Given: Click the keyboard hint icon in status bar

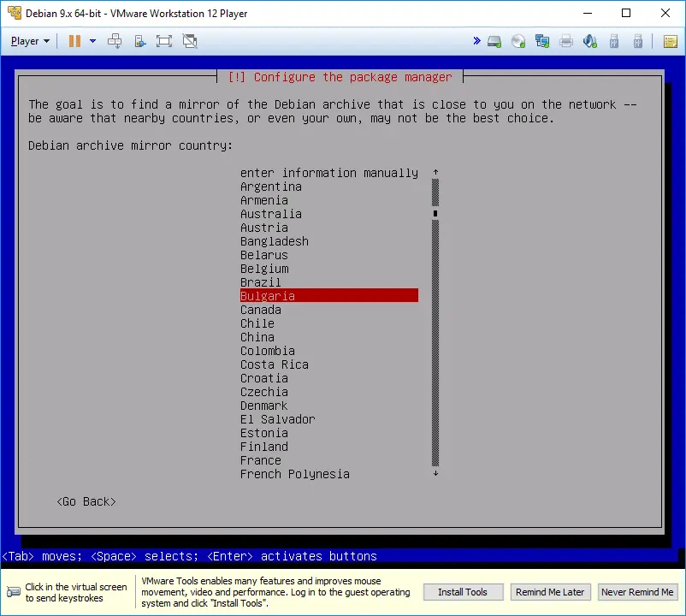Looking at the screenshot, I should pyautogui.click(x=14, y=592).
